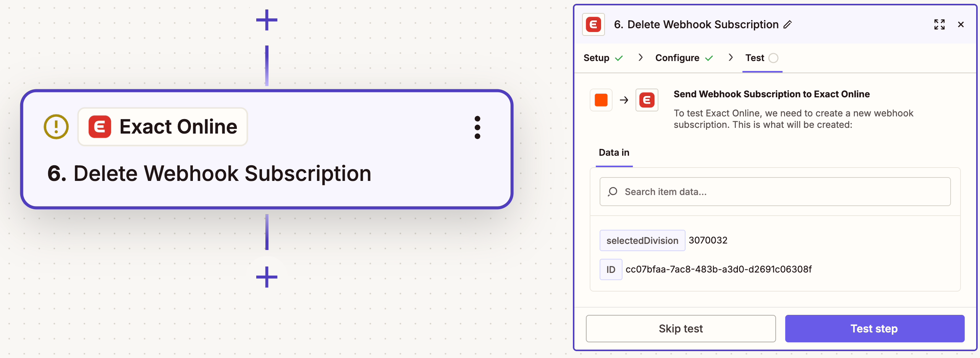Image resolution: width=980 pixels, height=358 pixels.
Task: Click the chevron between Setup and Configure
Action: [640, 58]
